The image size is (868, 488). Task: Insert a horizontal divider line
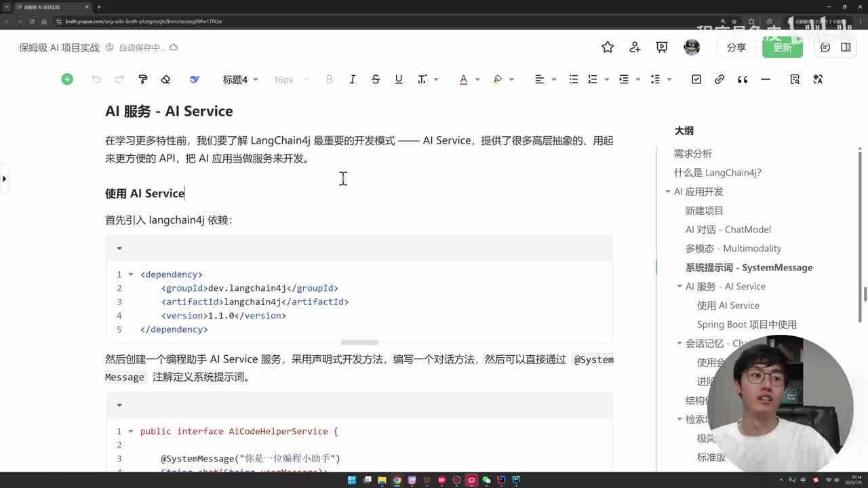point(766,79)
